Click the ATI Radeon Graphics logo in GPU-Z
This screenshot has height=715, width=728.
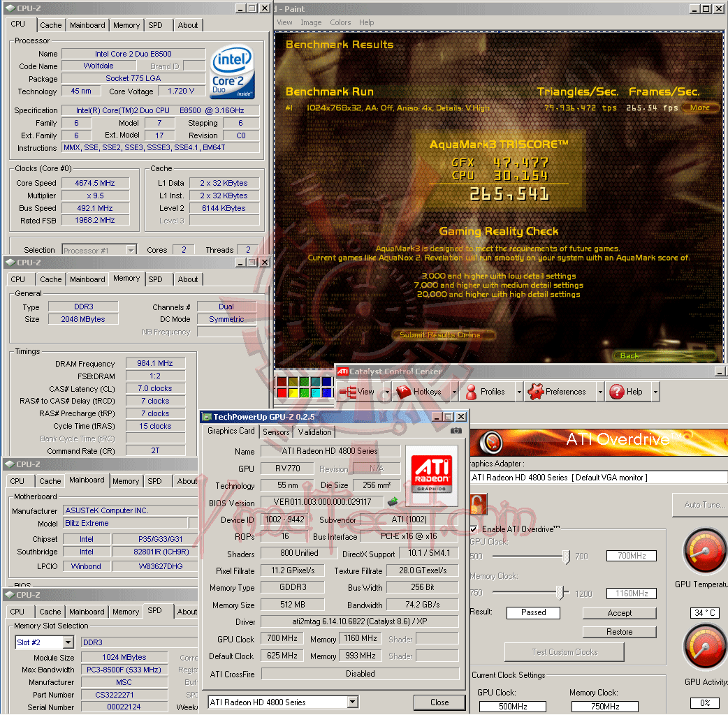point(431,475)
